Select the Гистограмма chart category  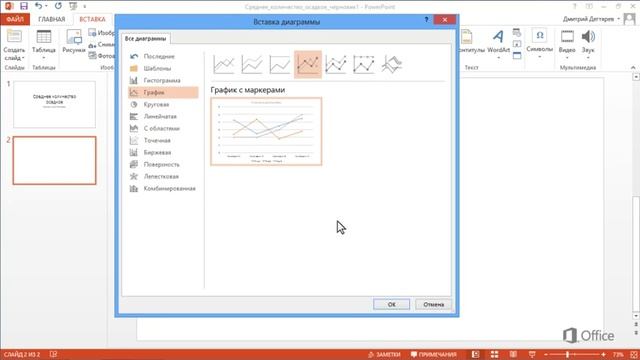pyautogui.click(x=163, y=80)
